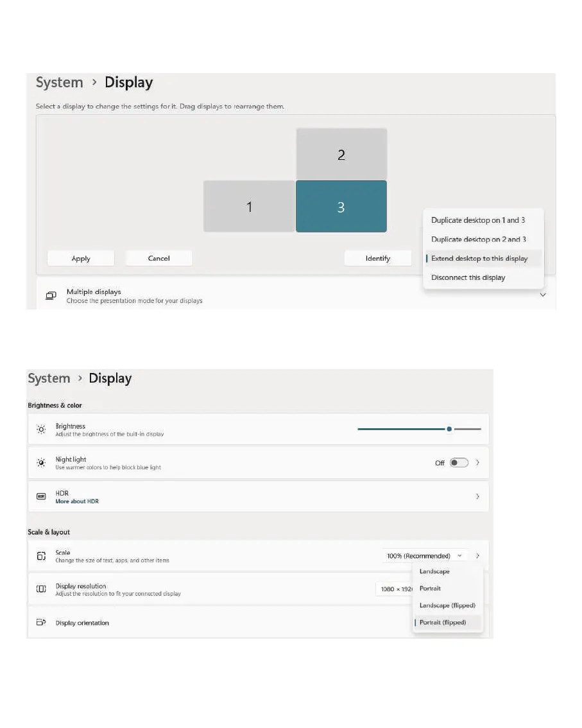
Task: Adjust the Brightness slider handle
Action: point(449,429)
